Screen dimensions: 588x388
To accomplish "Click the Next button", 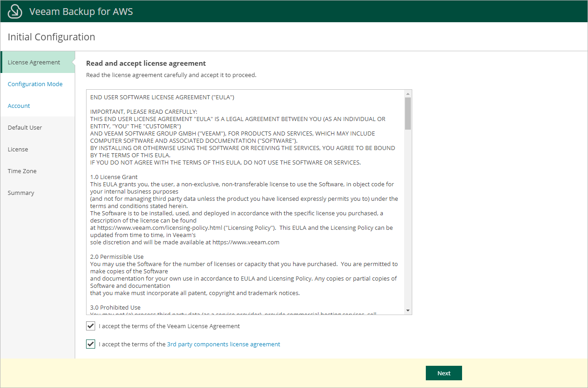I will pos(444,373).
